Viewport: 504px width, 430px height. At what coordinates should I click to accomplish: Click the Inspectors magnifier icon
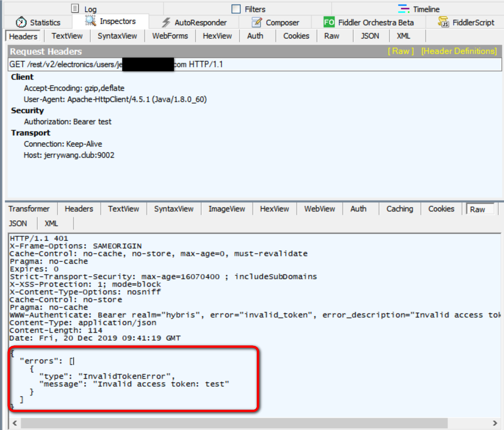(x=90, y=20)
